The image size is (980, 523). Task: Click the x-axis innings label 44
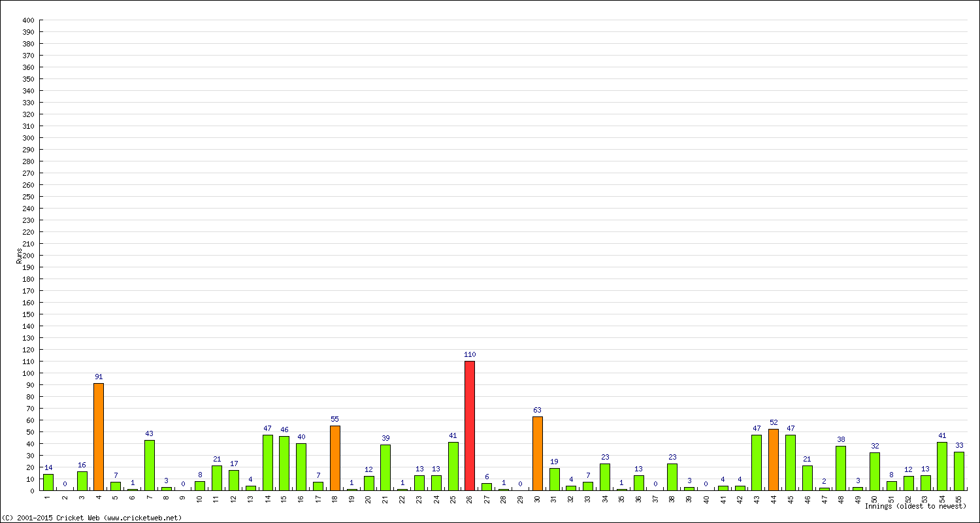(774, 498)
